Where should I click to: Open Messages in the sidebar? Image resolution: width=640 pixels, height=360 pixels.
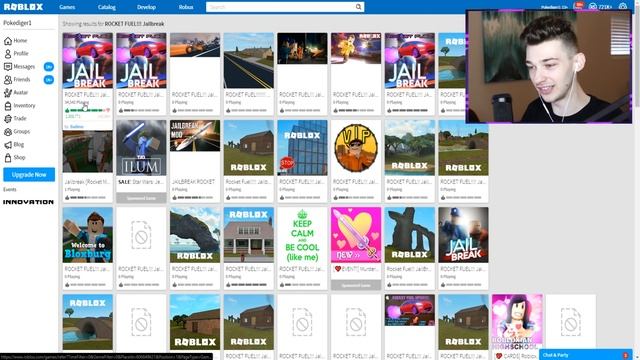click(x=20, y=67)
